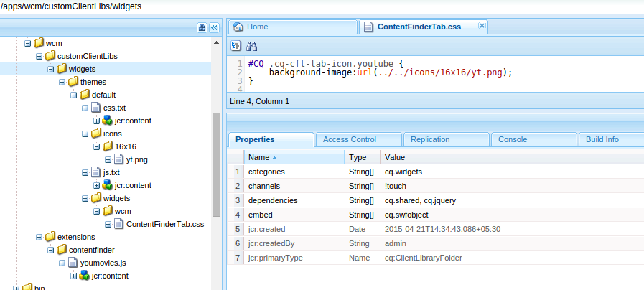Click the tree panel vertical scrollbar thumb
644x290 pixels.
[x=216, y=164]
